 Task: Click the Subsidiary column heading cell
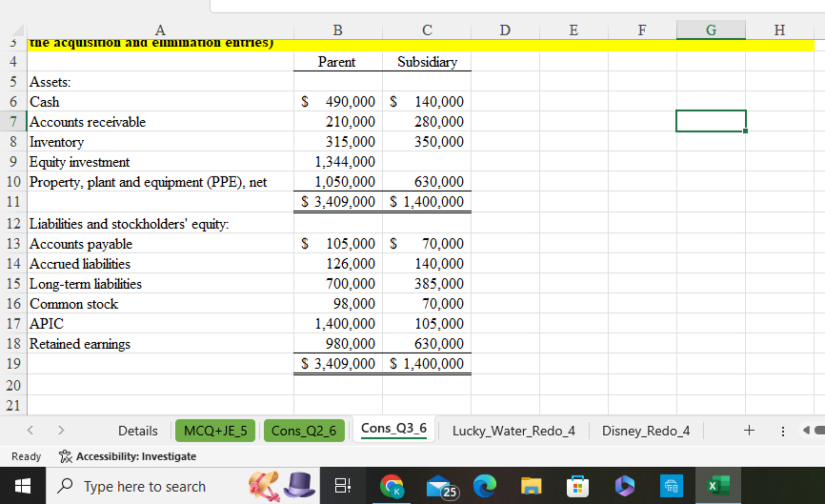[427, 62]
